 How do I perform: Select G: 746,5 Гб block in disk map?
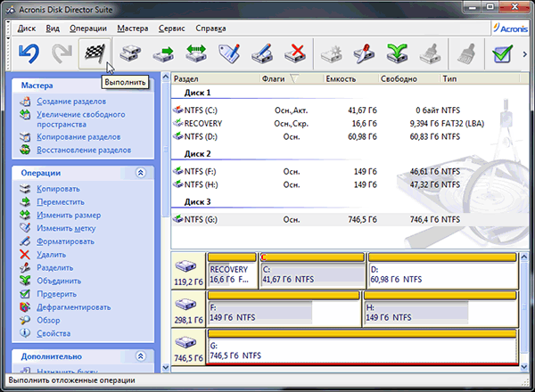(x=362, y=347)
